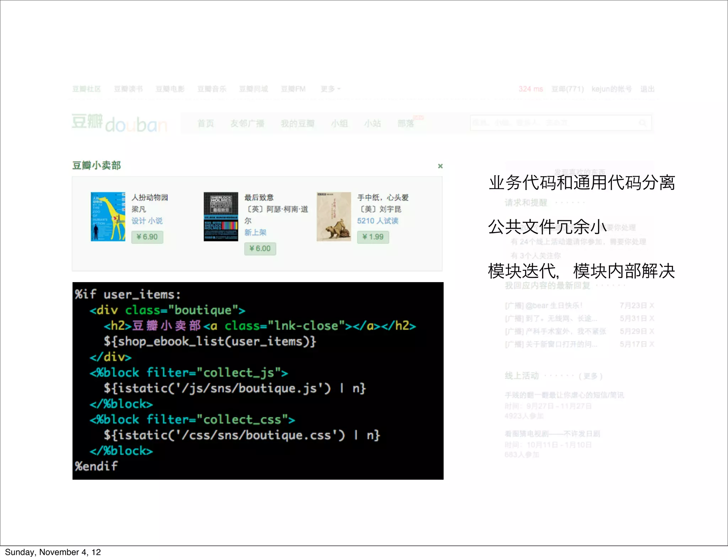Click slide text 业务代码和通用代码分离

click(582, 183)
